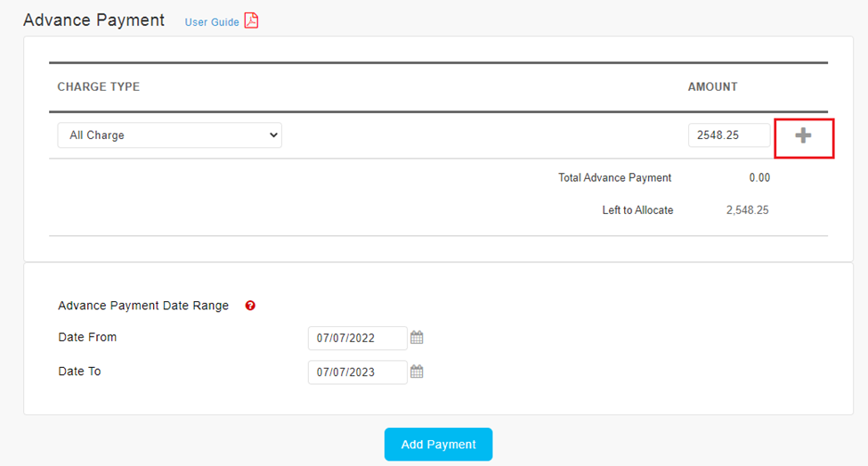Focus the Amount field showing 2548.25
Screen dimensions: 868x466
pos(728,135)
